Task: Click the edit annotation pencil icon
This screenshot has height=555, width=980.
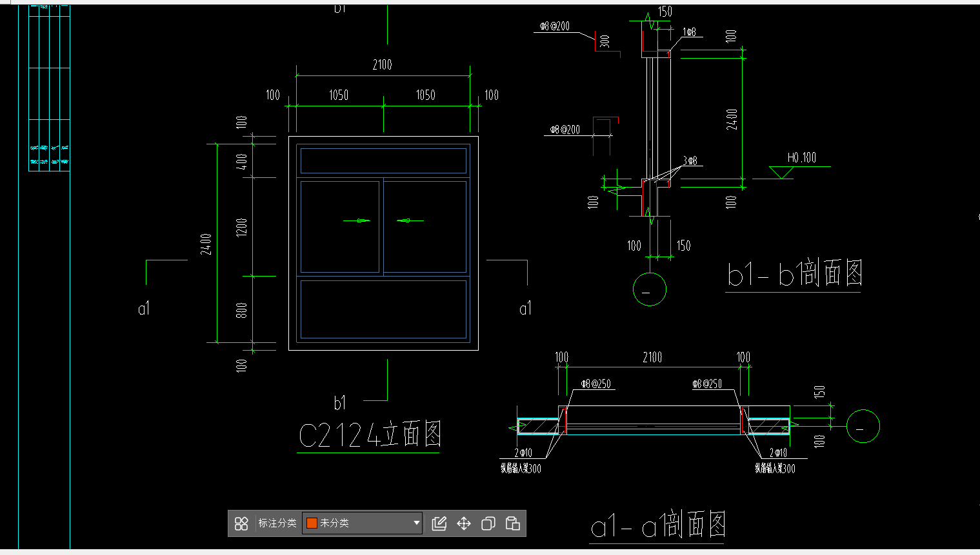Action: 439,523
